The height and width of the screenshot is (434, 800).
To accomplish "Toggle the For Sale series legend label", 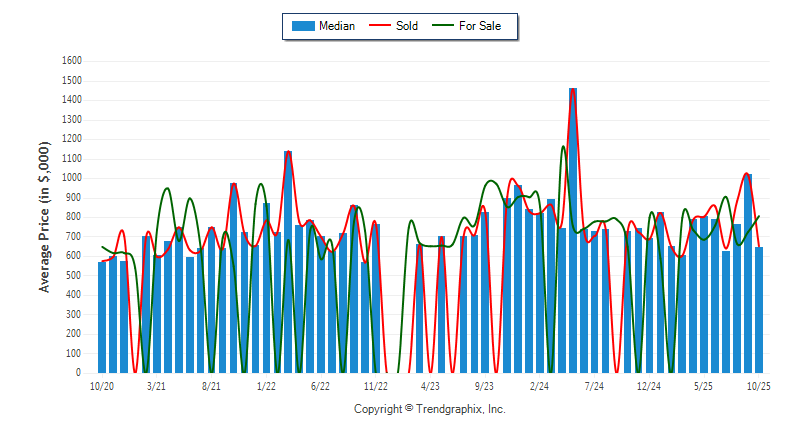I will [x=480, y=26].
